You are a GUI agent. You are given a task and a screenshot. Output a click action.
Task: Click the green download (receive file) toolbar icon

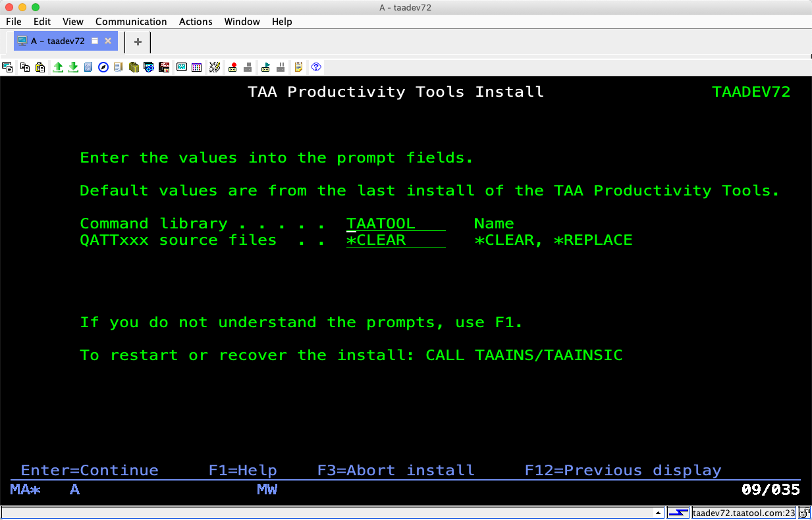73,67
